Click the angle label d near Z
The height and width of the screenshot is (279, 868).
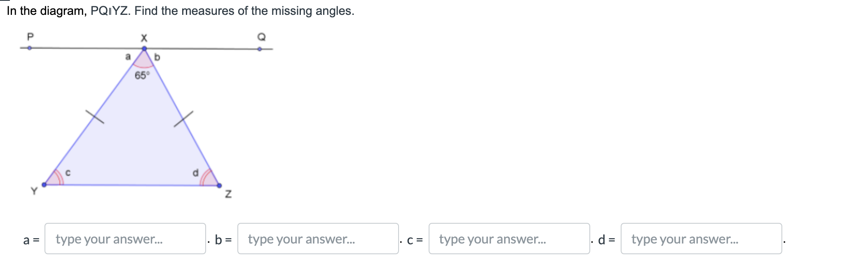coord(195,173)
